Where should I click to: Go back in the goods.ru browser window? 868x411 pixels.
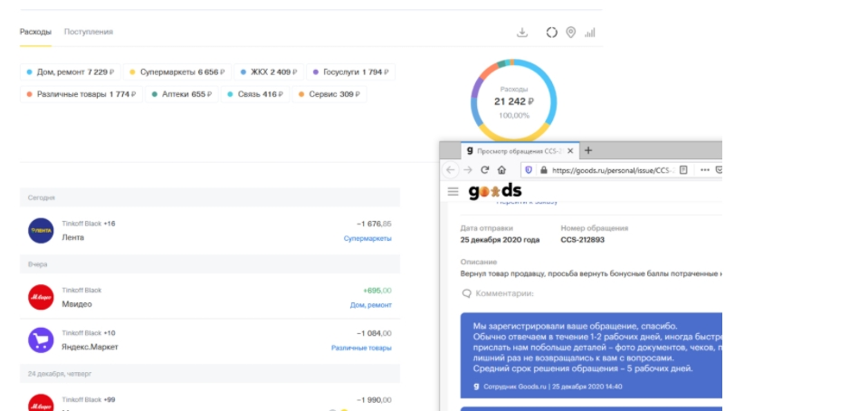[451, 170]
